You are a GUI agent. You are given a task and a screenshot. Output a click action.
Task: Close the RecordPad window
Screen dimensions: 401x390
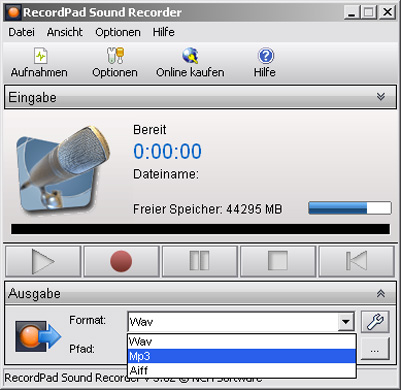click(387, 12)
